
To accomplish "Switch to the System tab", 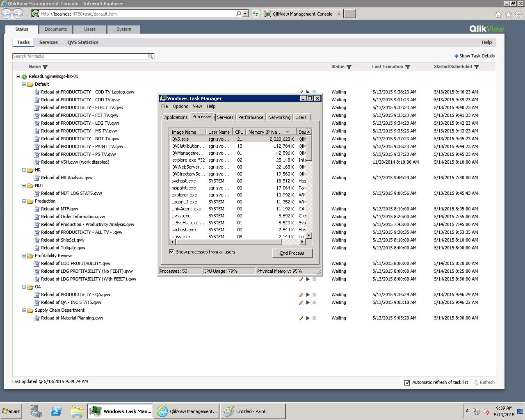I will (124, 30).
